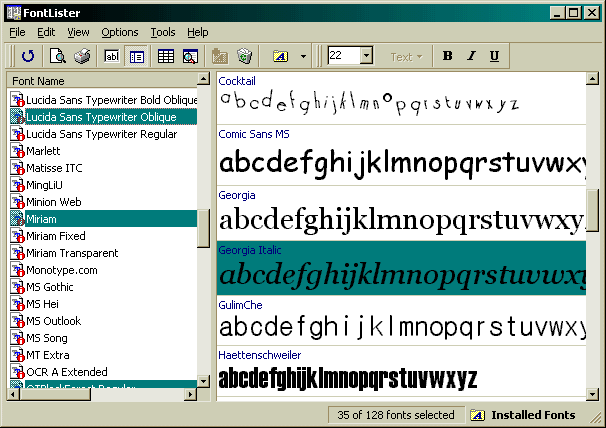Click font list scroll up arrow
The height and width of the screenshot is (428, 606).
[x=203, y=79]
